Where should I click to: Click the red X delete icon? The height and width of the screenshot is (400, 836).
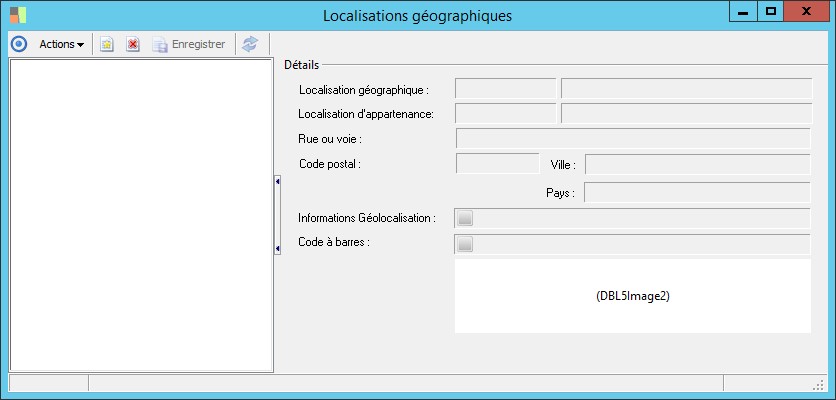133,44
